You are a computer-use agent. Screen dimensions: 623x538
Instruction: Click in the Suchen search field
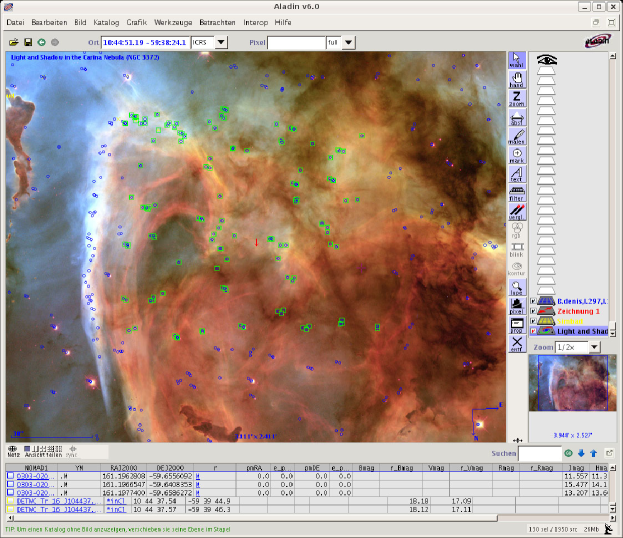coord(539,454)
